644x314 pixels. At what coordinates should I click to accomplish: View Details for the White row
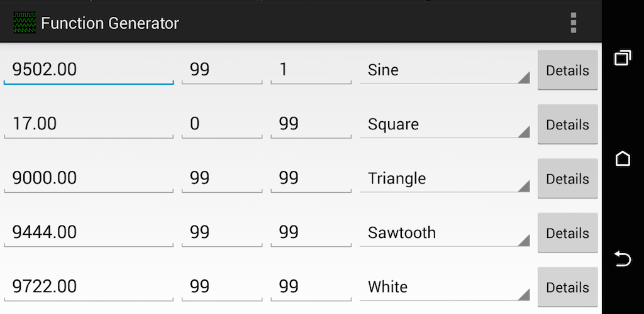pyautogui.click(x=567, y=288)
